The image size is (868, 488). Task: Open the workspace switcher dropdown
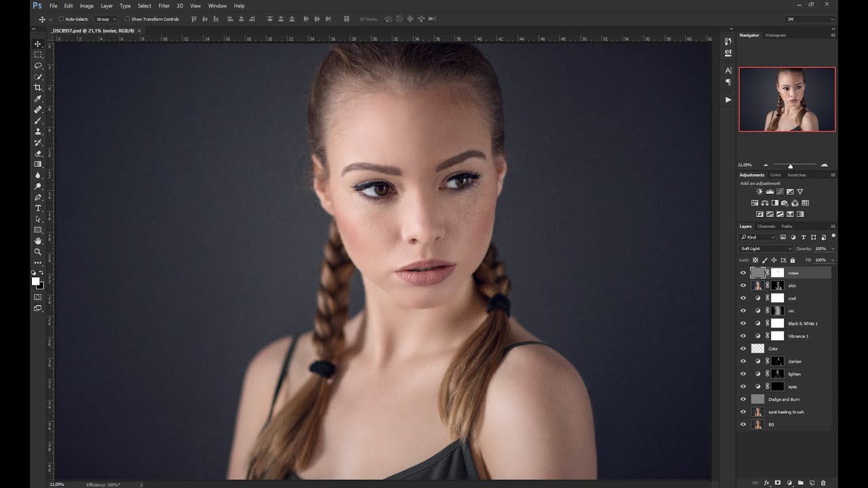tap(810, 19)
